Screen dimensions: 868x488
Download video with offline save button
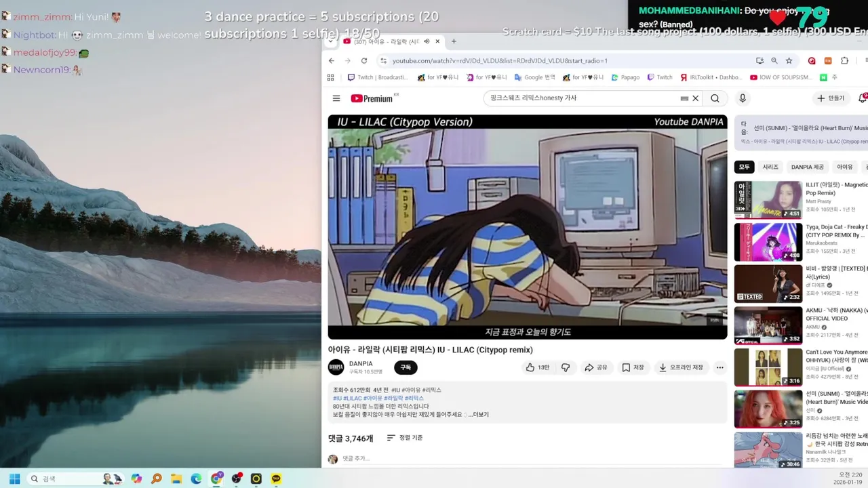681,367
